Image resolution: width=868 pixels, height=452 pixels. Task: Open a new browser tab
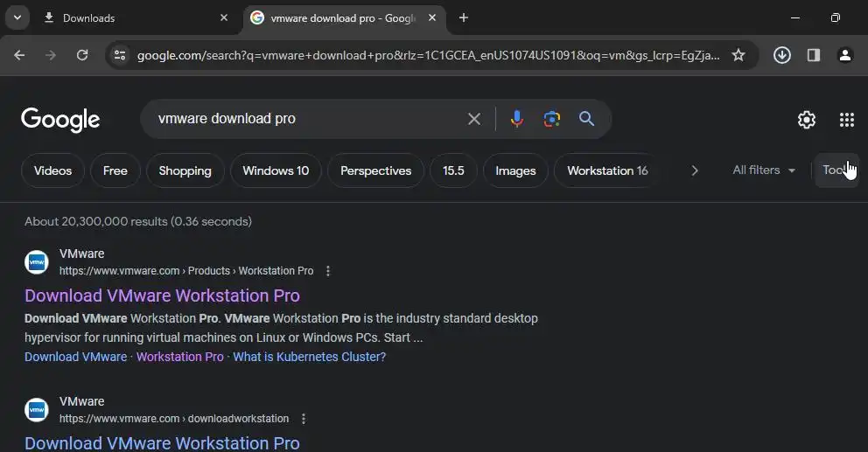coord(464,17)
